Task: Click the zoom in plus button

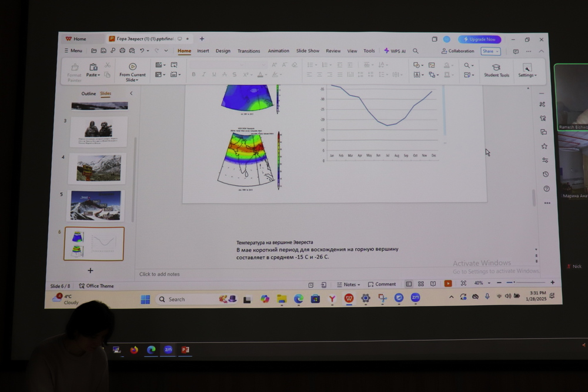Action: coord(552,282)
